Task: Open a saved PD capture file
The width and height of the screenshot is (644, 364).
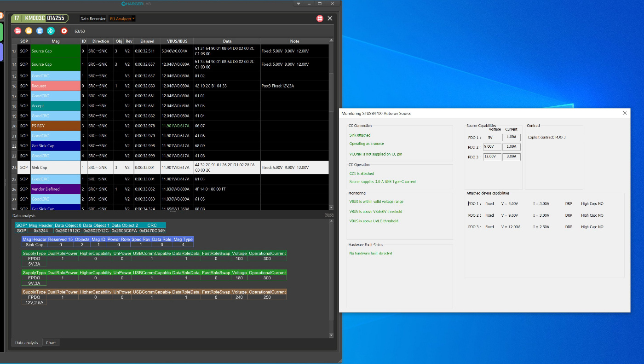Action: point(17,31)
